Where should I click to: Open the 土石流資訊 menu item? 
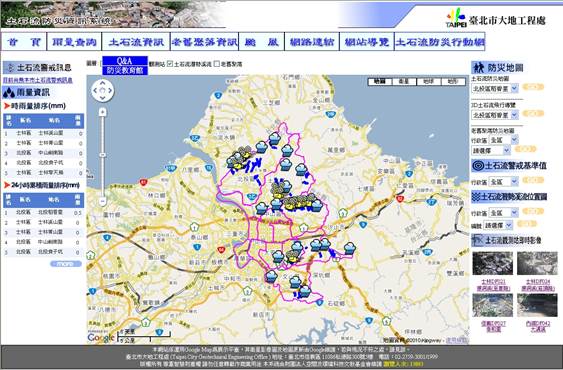(x=136, y=42)
